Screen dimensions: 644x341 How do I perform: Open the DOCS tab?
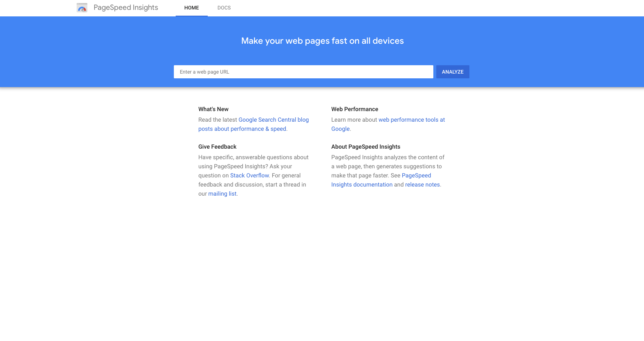pyautogui.click(x=224, y=8)
